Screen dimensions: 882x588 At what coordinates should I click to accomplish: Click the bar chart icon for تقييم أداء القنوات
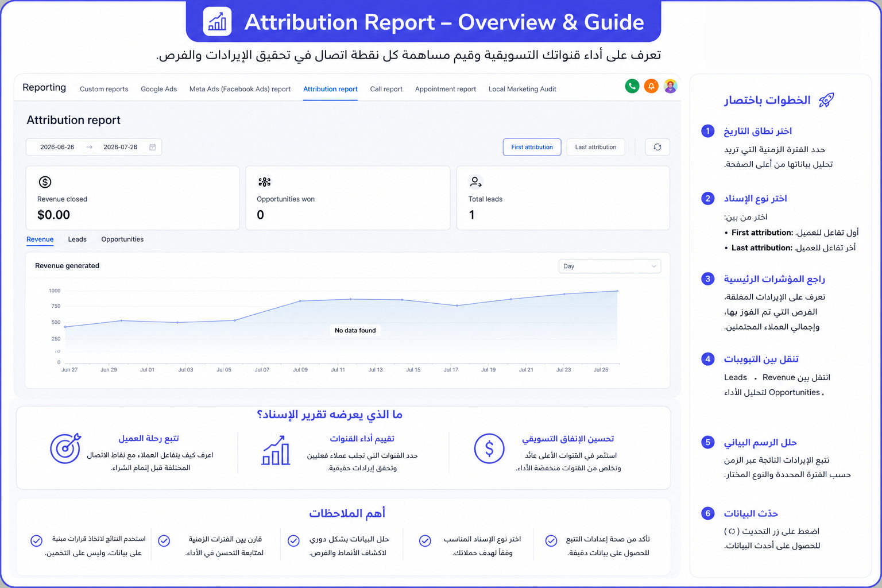(276, 450)
